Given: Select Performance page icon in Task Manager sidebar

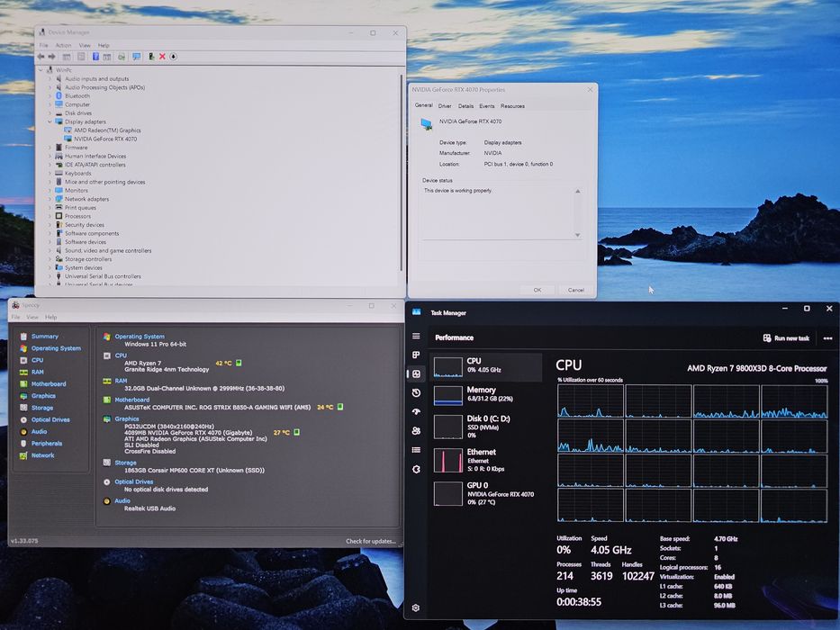Looking at the screenshot, I should [x=416, y=373].
